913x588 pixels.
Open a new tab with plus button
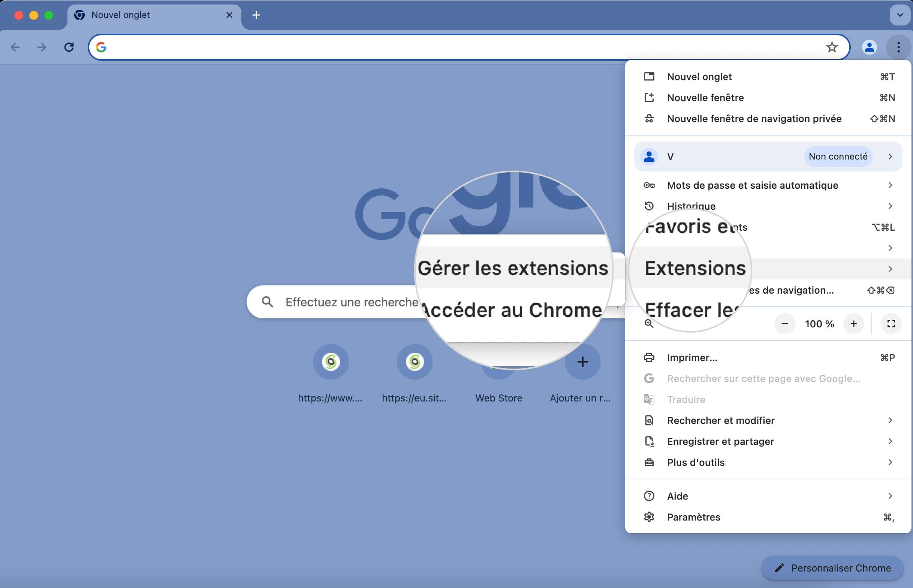(x=256, y=15)
